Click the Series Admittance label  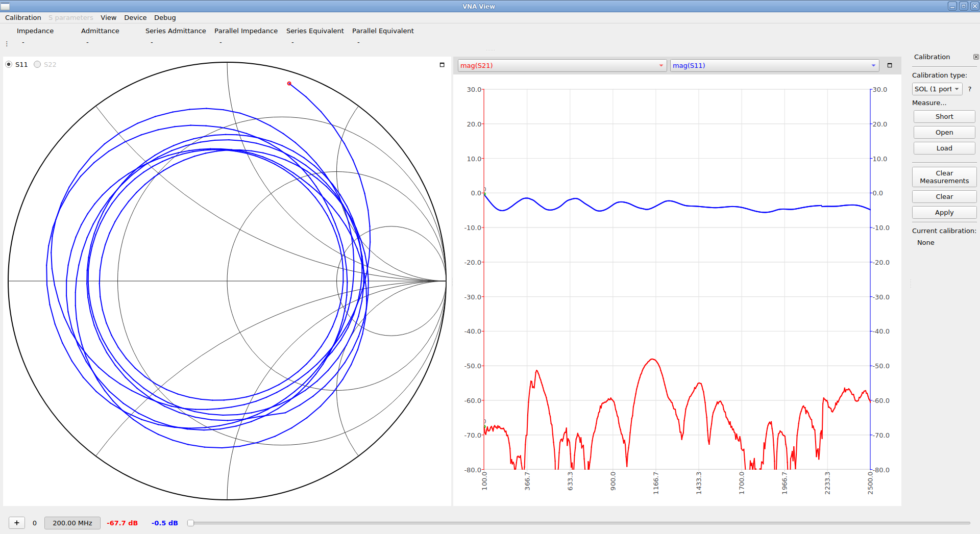point(176,31)
